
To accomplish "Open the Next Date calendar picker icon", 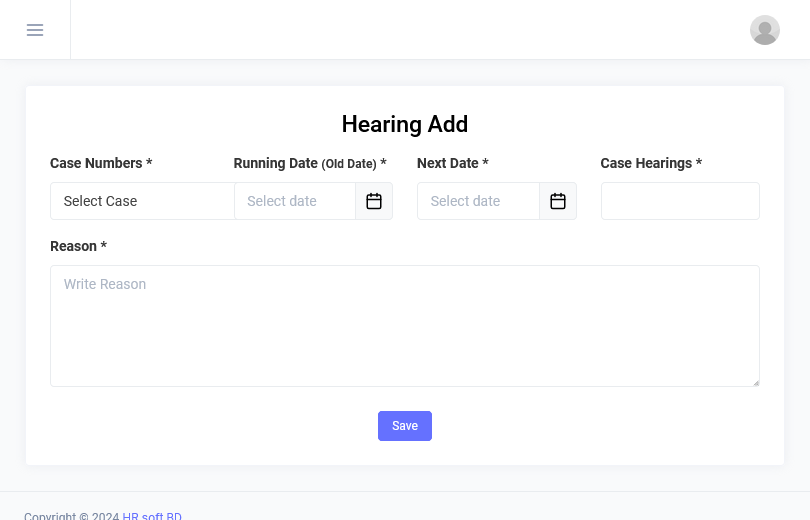I will (x=558, y=201).
